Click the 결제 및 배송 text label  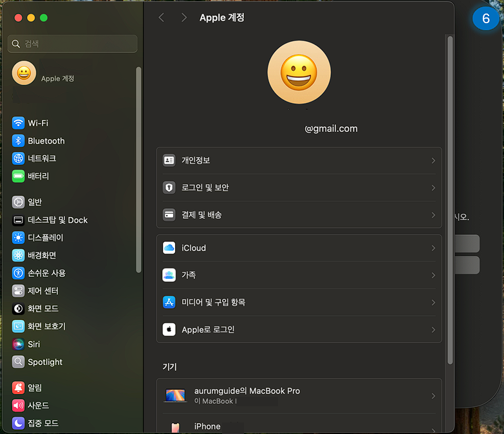click(201, 215)
